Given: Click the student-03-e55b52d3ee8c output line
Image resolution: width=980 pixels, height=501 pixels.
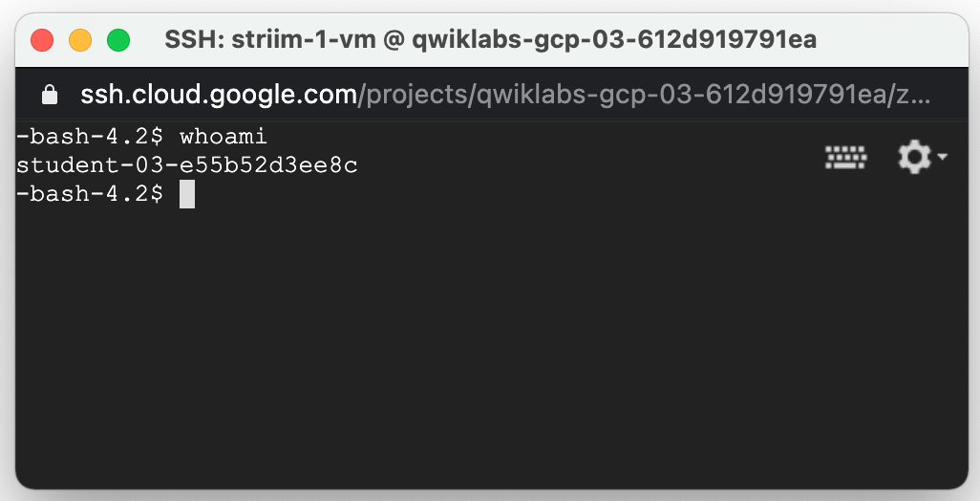Looking at the screenshot, I should click(x=187, y=165).
